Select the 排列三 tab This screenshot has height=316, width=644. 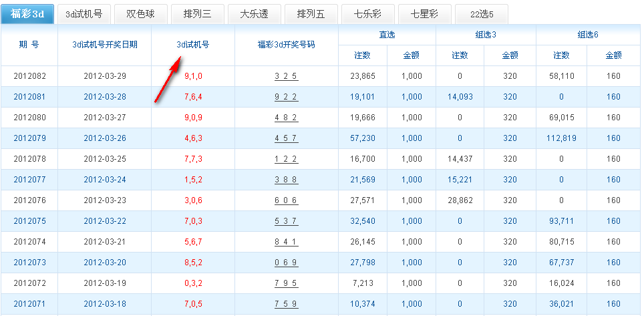click(x=198, y=15)
